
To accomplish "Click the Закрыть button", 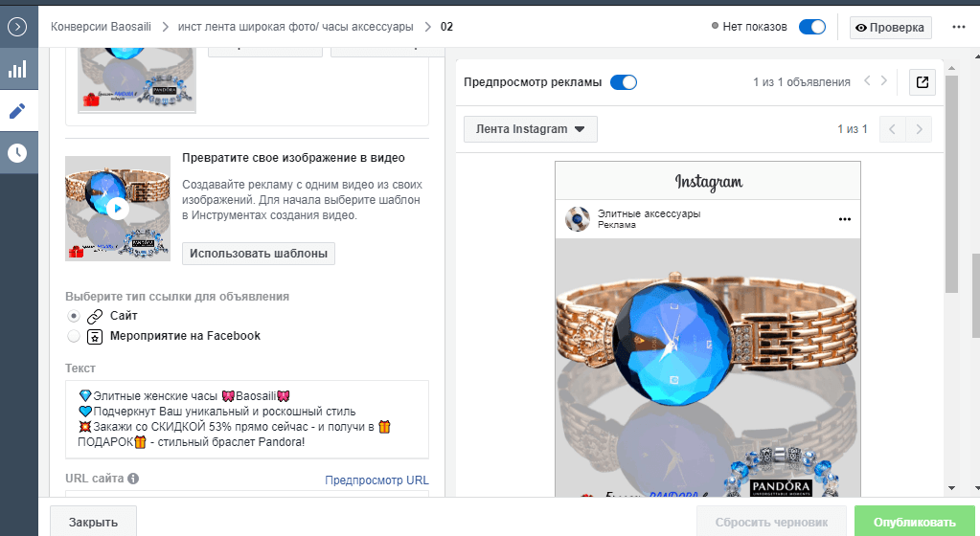I will pyautogui.click(x=93, y=523).
